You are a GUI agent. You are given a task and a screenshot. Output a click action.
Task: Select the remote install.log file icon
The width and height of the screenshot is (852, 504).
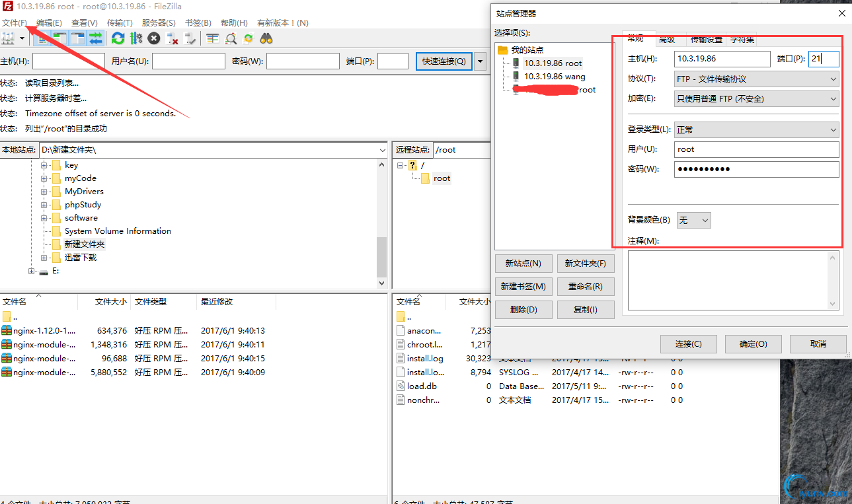pos(401,359)
